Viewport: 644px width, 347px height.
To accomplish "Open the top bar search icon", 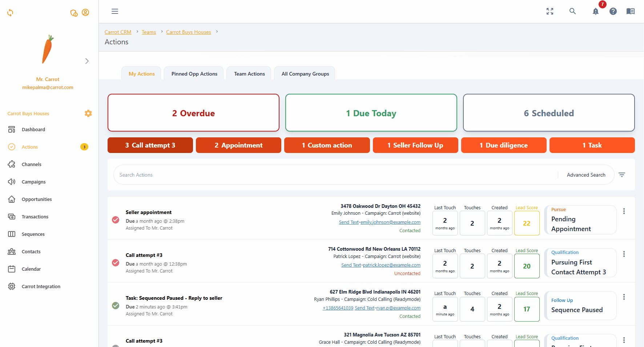I will (x=572, y=11).
